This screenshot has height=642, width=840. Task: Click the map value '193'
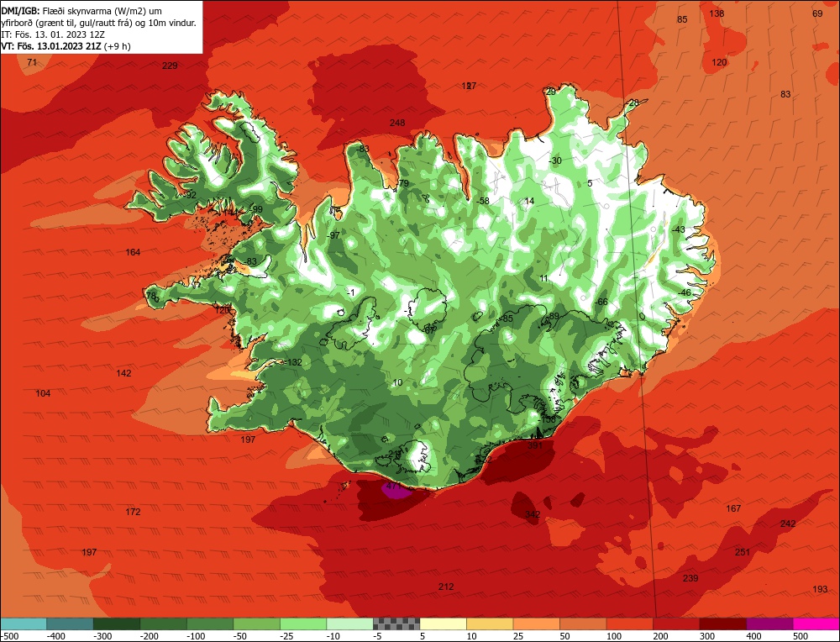coord(820,589)
